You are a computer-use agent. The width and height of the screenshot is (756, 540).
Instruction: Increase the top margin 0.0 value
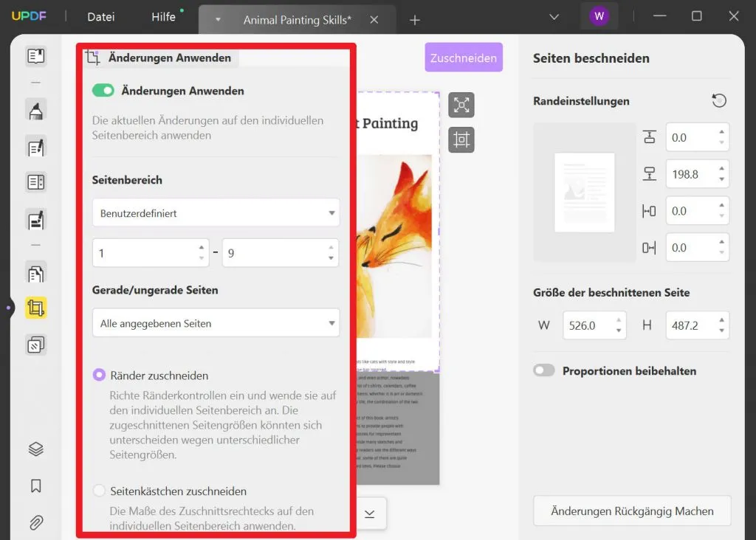(x=722, y=132)
